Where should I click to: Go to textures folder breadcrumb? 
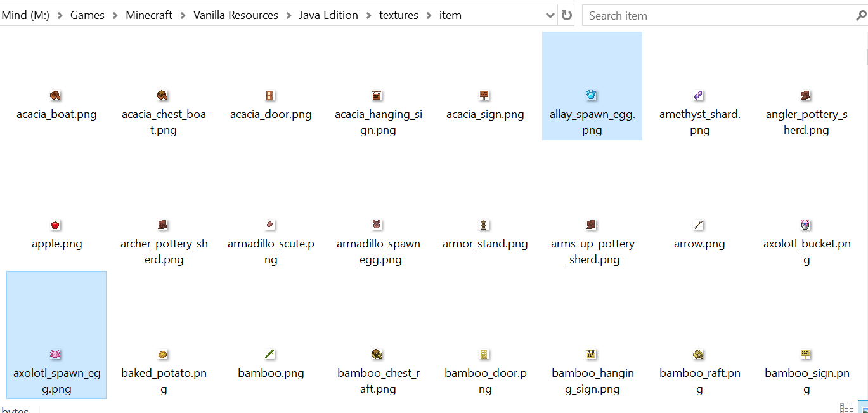click(399, 15)
